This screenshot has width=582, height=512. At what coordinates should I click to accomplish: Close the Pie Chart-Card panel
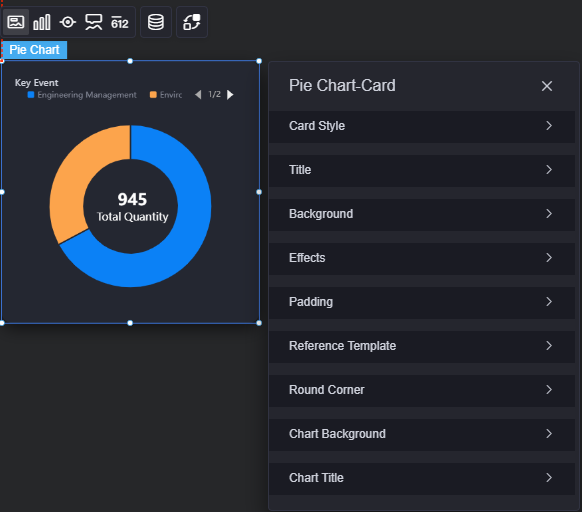click(x=546, y=86)
